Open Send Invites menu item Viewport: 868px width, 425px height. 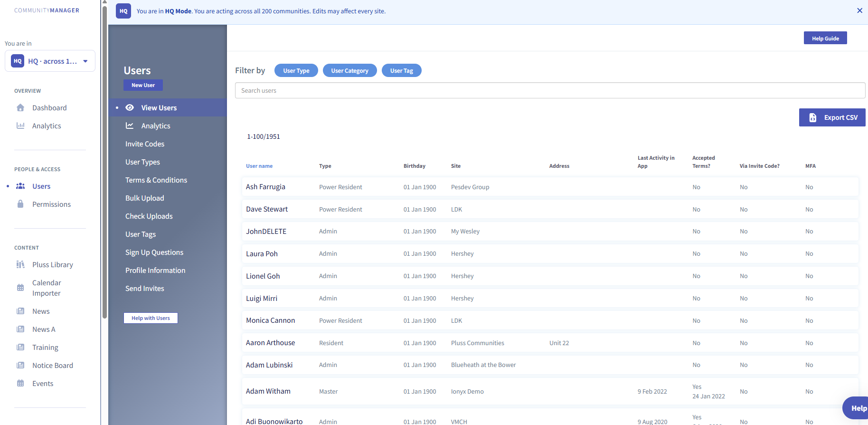145,288
